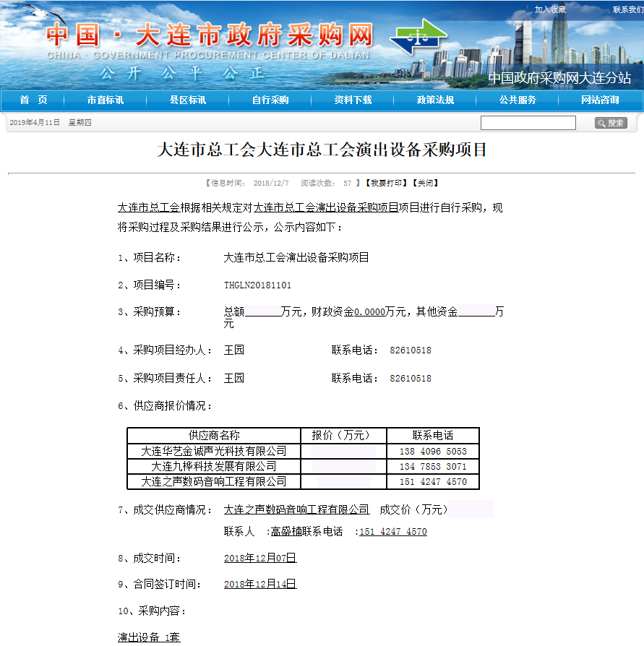
Task: Click the 关闭 close link
Action: (426, 183)
